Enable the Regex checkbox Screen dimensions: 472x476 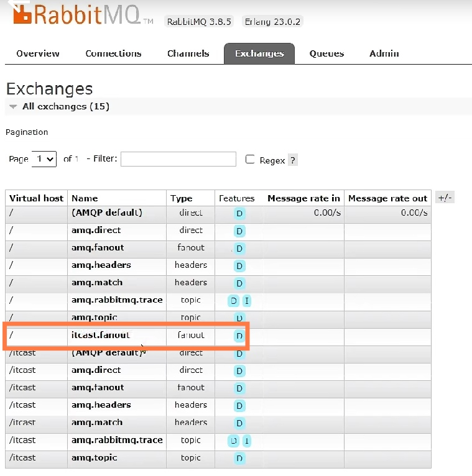tap(249, 159)
